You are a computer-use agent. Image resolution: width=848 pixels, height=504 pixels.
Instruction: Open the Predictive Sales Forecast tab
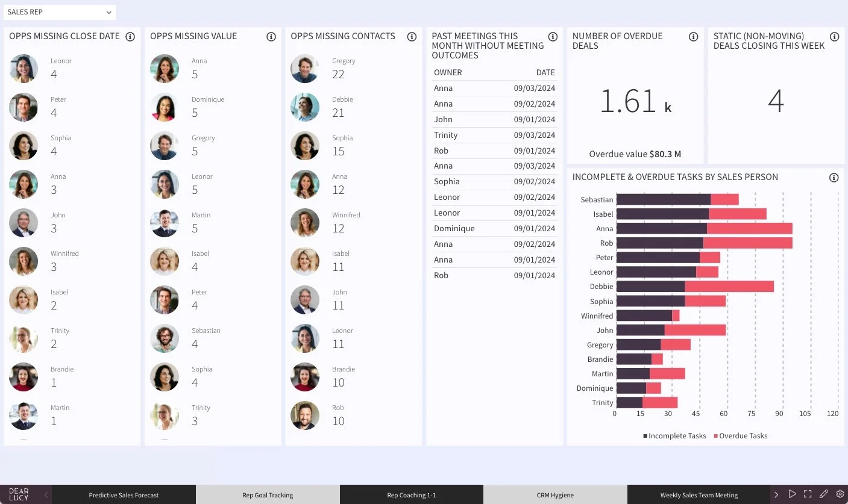pos(124,494)
